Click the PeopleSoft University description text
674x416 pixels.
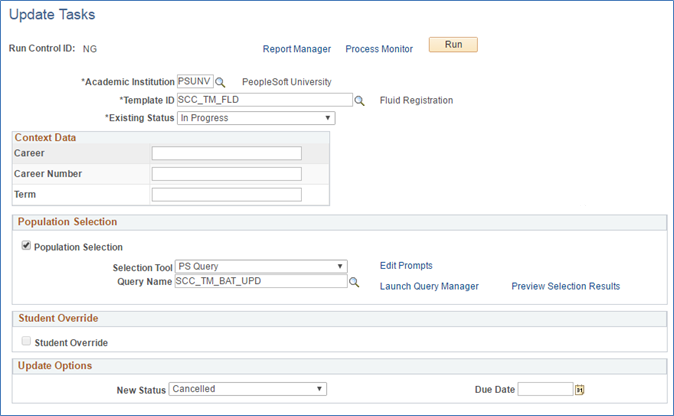[287, 82]
